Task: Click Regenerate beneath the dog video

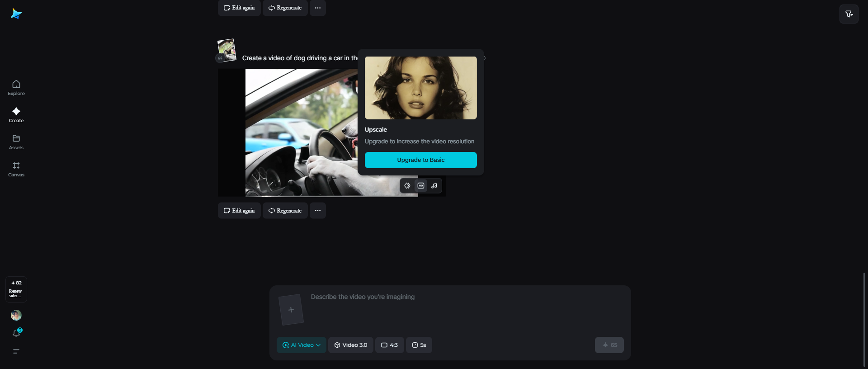Action: point(285,211)
